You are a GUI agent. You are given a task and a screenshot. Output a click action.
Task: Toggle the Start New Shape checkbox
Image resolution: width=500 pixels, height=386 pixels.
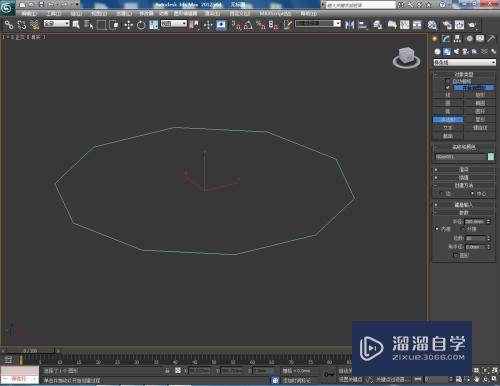(x=448, y=88)
